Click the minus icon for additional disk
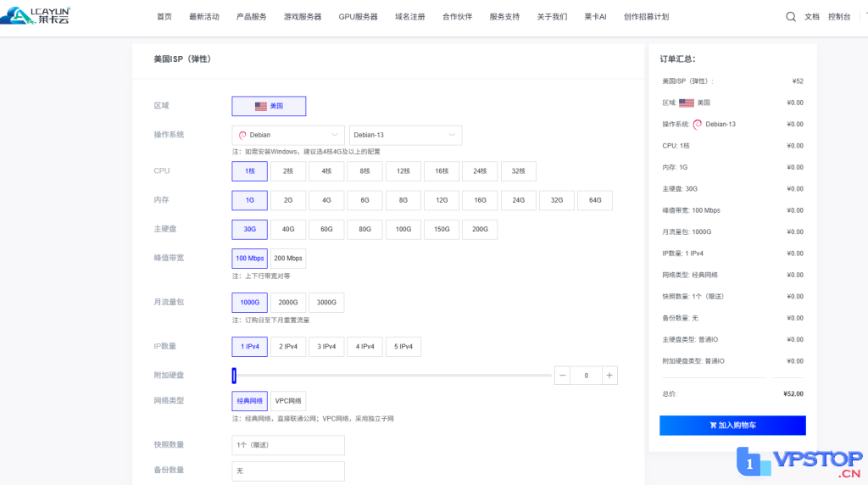This screenshot has height=485, width=868. 563,376
